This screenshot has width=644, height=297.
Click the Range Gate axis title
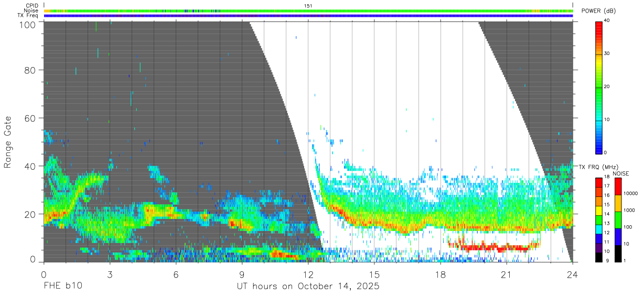pos(8,142)
